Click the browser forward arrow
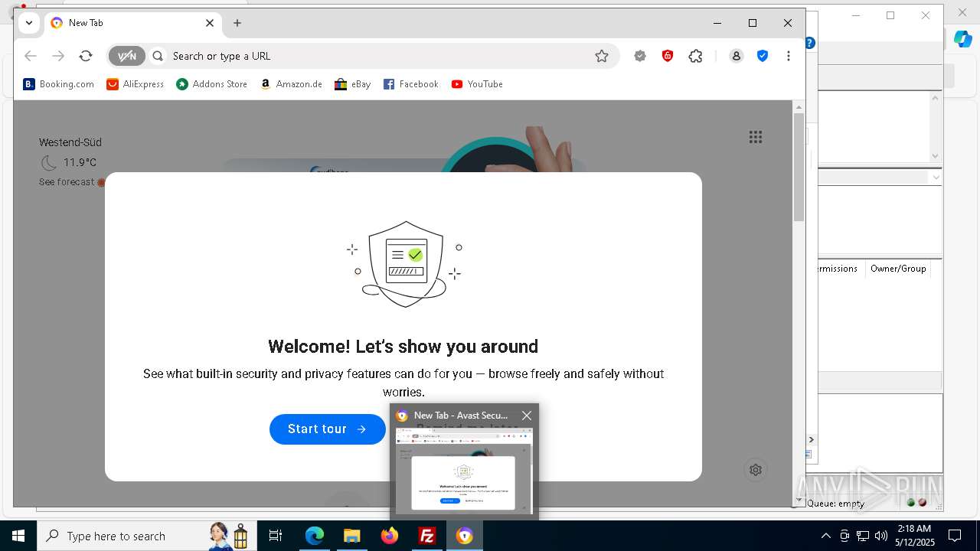The width and height of the screenshot is (980, 551). (58, 56)
